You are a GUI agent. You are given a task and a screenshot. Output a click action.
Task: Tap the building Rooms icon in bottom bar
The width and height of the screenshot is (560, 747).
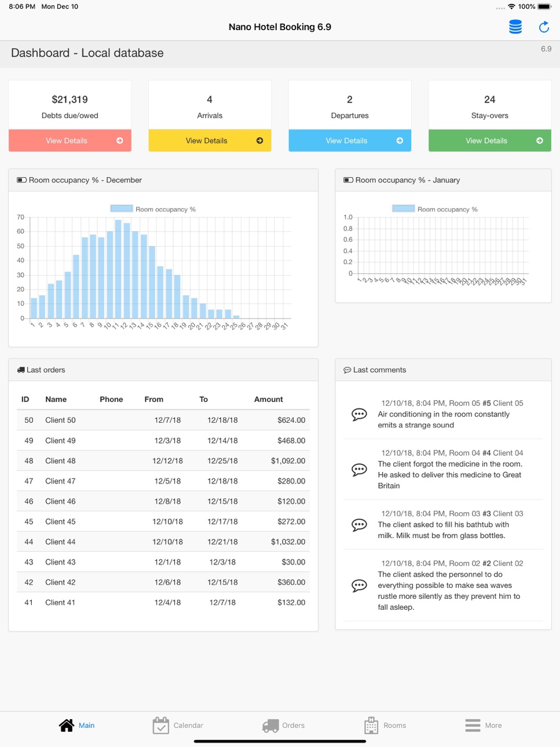click(371, 725)
